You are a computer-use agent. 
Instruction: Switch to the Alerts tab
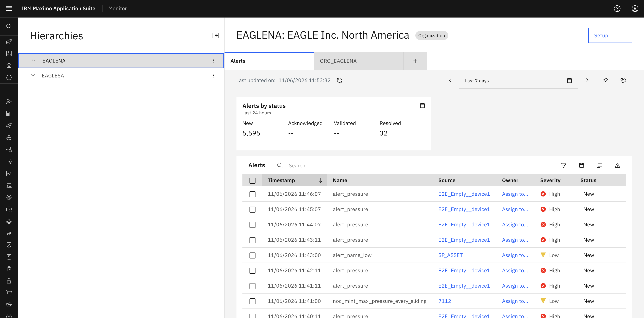point(269,61)
